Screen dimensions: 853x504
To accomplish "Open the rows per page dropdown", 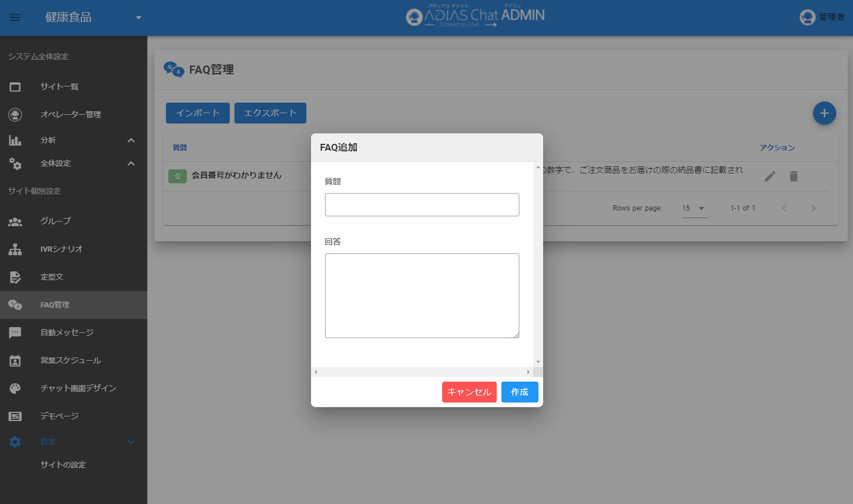I will (x=695, y=208).
